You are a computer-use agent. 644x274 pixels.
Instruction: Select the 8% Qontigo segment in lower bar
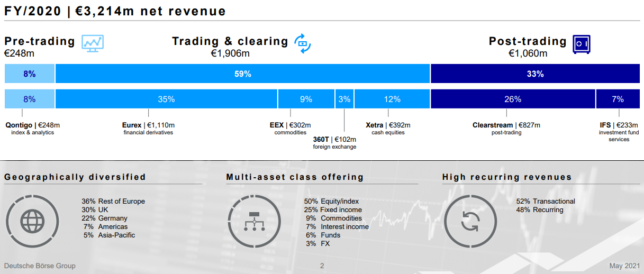[29, 99]
